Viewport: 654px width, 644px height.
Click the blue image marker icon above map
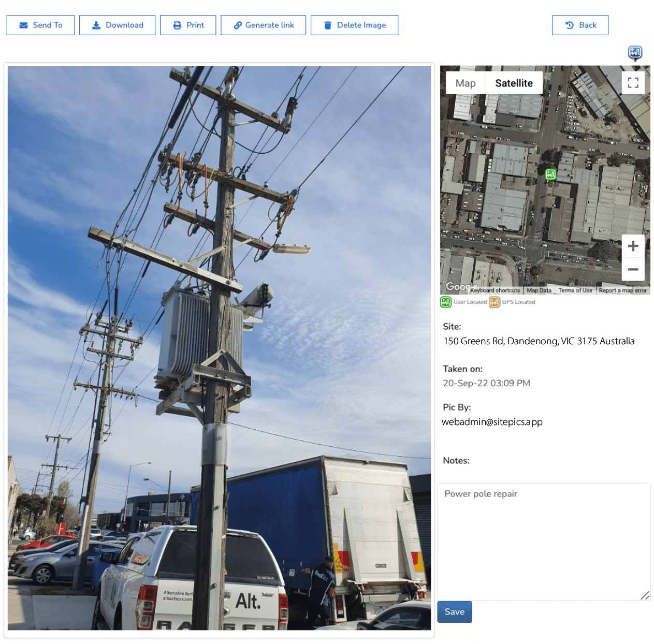635,53
